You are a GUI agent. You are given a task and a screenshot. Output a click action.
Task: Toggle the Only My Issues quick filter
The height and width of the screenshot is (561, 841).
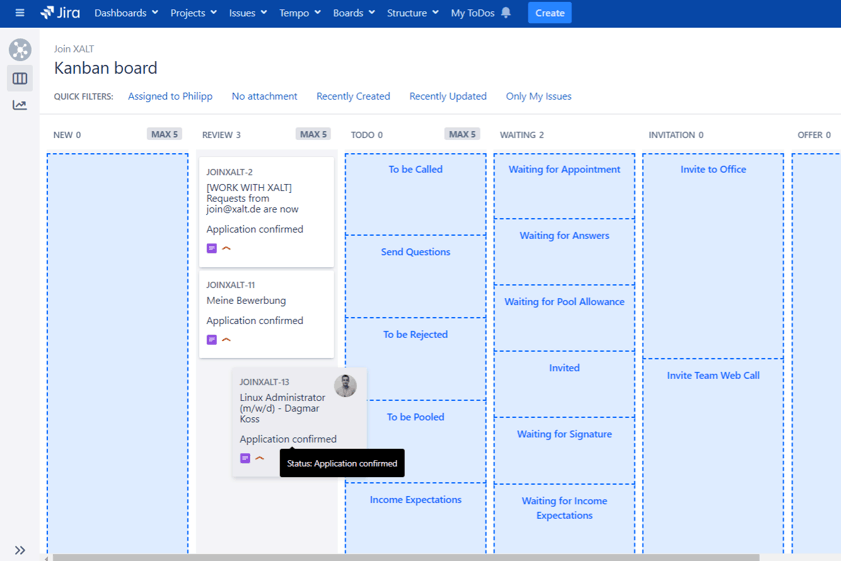click(538, 96)
